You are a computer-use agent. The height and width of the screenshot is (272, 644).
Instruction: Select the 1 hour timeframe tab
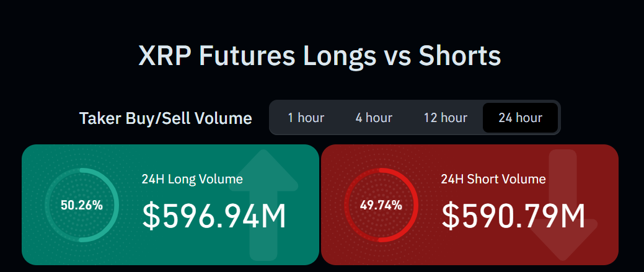(x=306, y=118)
